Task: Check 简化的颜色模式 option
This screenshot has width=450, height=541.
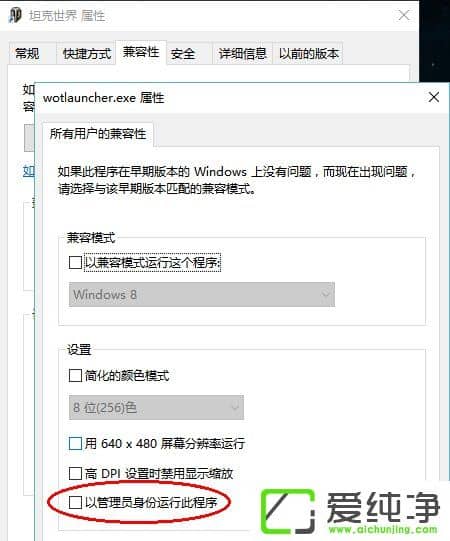Action: click(x=75, y=375)
